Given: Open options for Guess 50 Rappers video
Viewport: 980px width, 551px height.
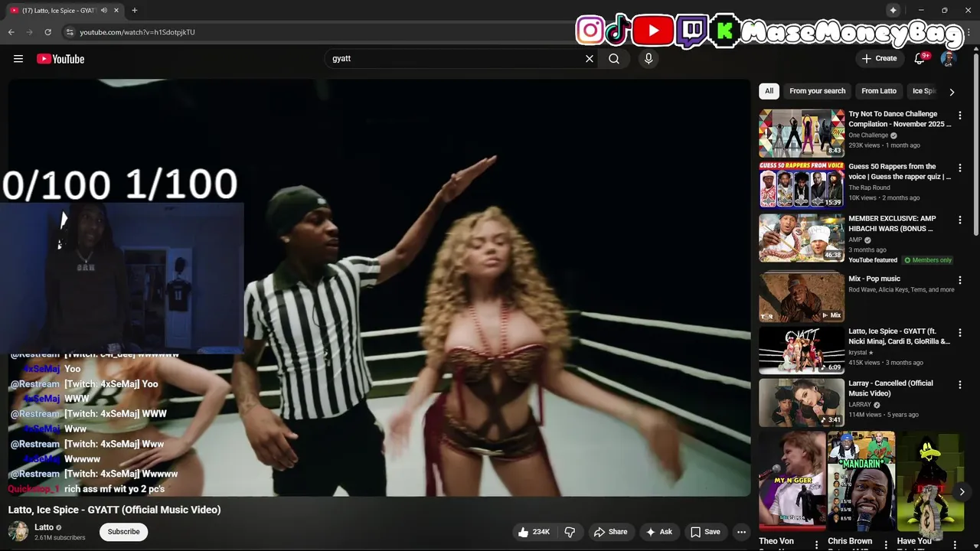Looking at the screenshot, I should 960,168.
